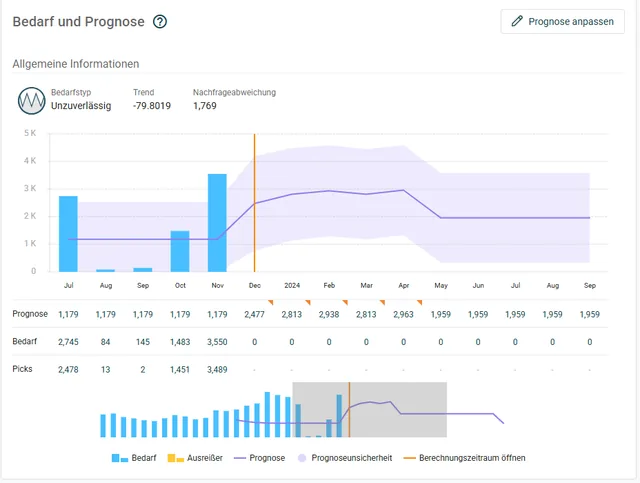This screenshot has width=640, height=483.
Task: Click the Picks row label
Action: click(x=22, y=369)
